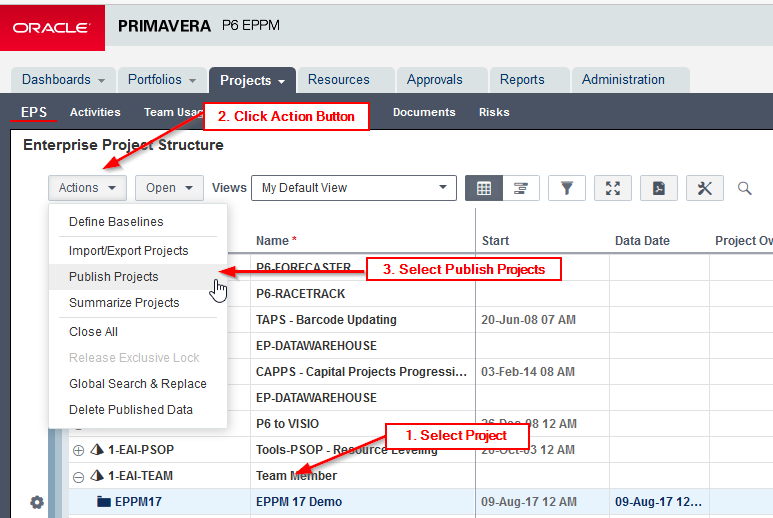Switch to grid table view icon
The width and height of the screenshot is (773, 518).
tap(484, 188)
